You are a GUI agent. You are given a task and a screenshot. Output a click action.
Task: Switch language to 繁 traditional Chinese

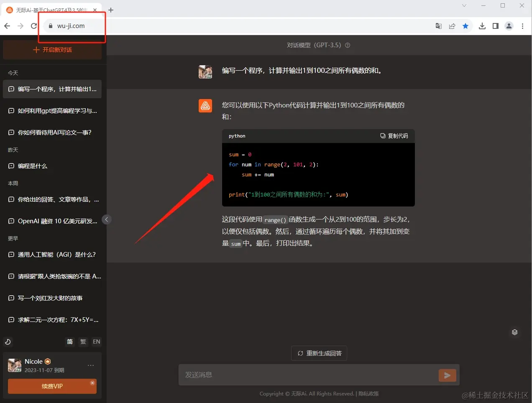83,342
